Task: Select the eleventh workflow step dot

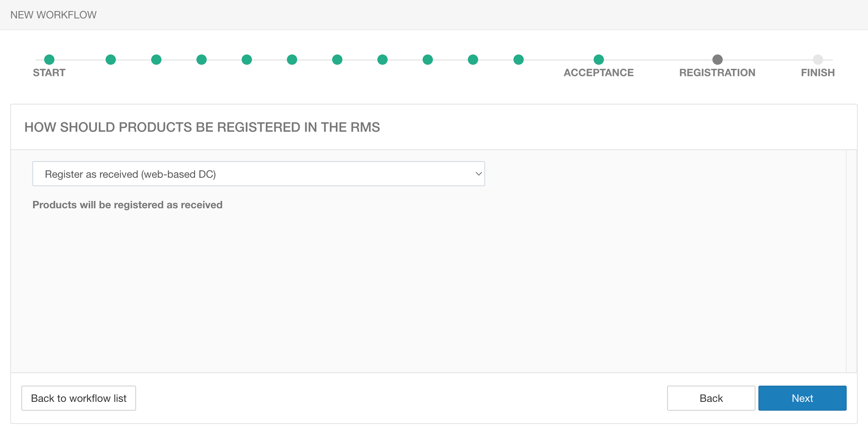Action: click(x=519, y=60)
